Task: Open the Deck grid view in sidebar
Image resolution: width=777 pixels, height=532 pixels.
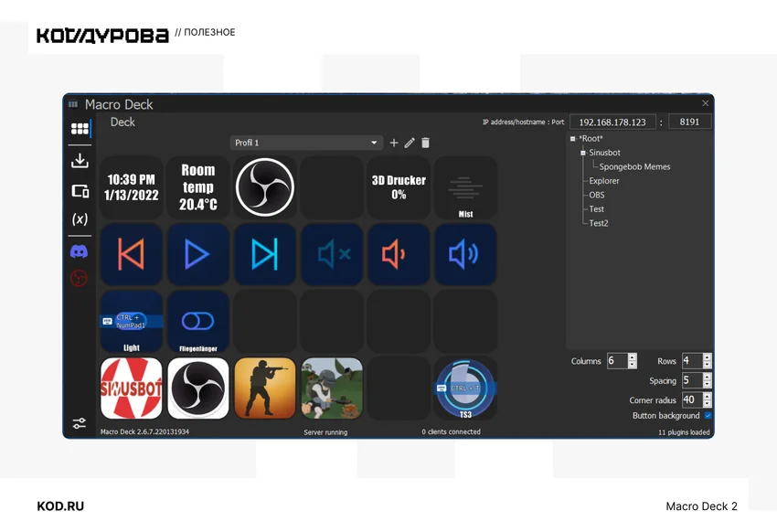Action: click(x=80, y=129)
